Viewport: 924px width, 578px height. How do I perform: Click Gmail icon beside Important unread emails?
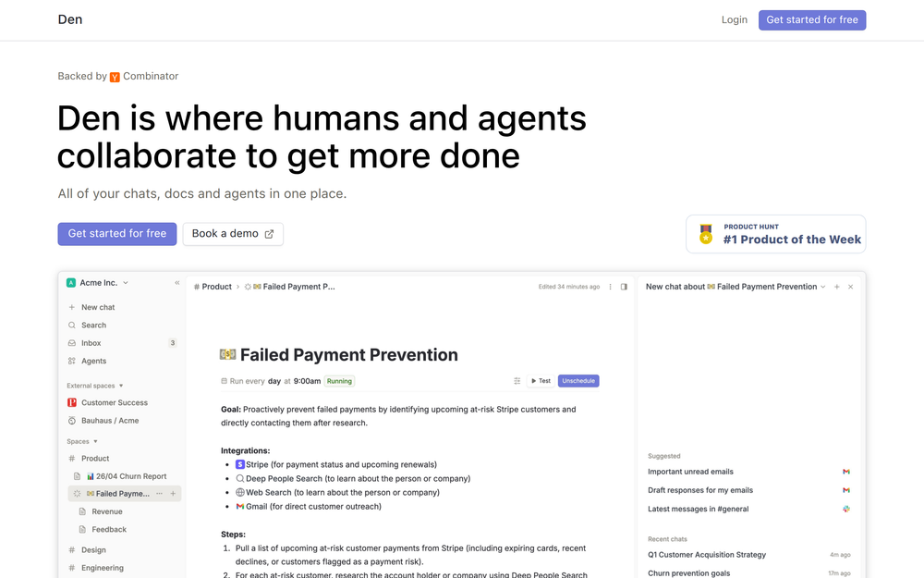(846, 472)
